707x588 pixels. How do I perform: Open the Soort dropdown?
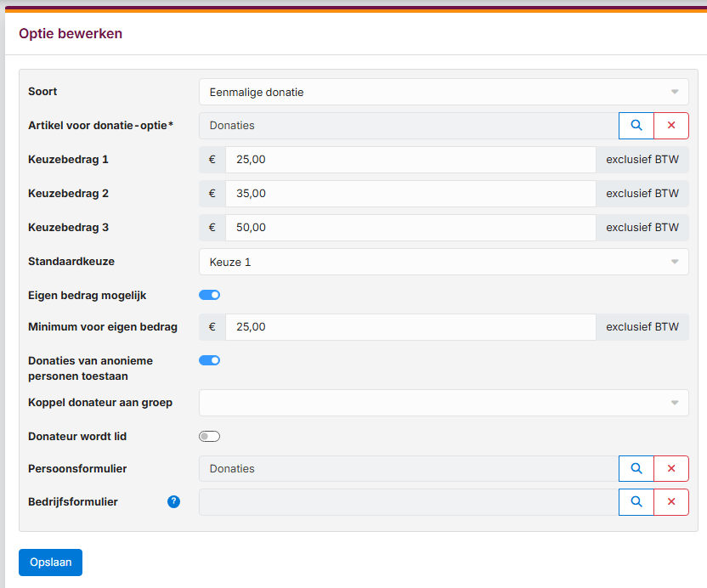[x=443, y=92]
